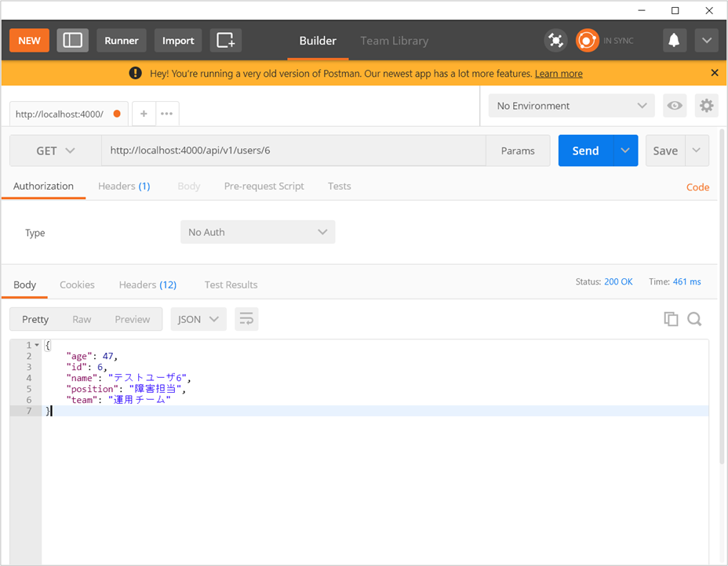
Task: Expand the header chevron menu
Action: click(706, 40)
